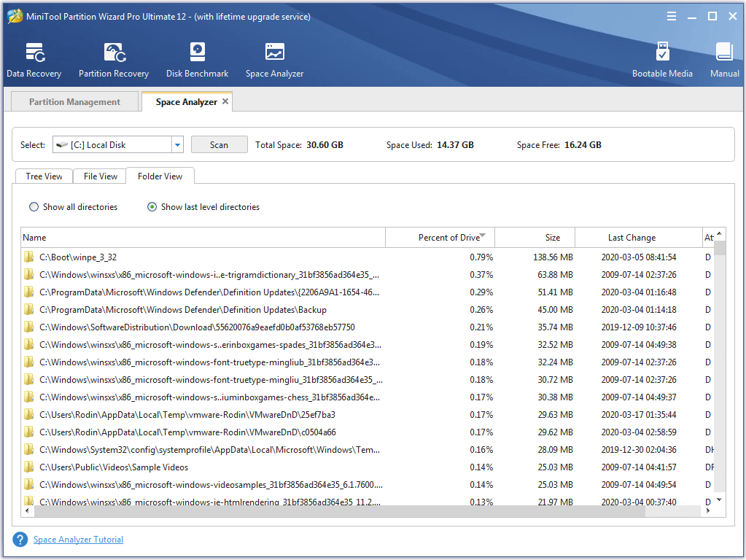Open the hamburger menu in the title bar
The height and width of the screenshot is (560, 746).
point(671,15)
